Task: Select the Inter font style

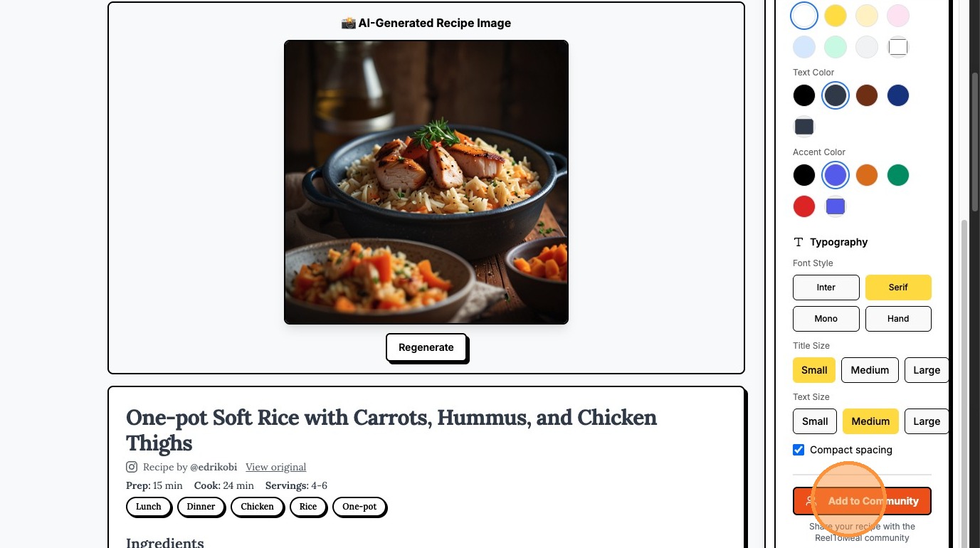Action: click(x=826, y=288)
